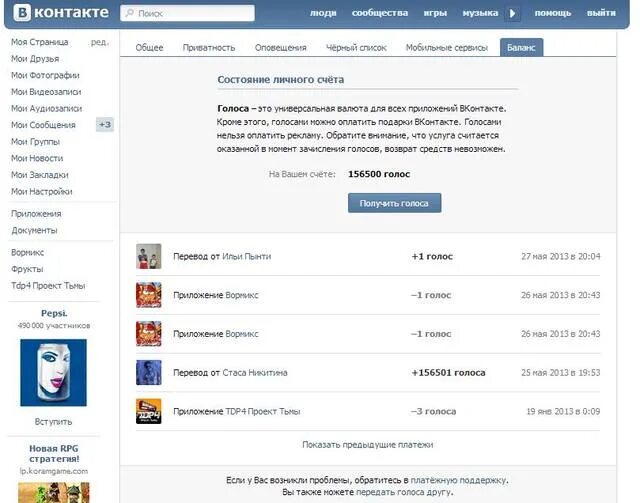
Task: Click the +156501 голоса amount
Action: pos(449,372)
